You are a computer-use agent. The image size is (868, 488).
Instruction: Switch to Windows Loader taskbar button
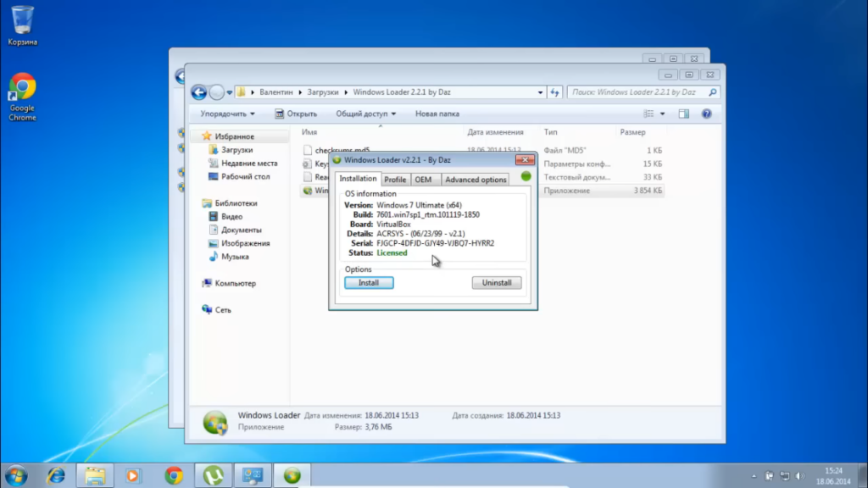[x=292, y=476]
